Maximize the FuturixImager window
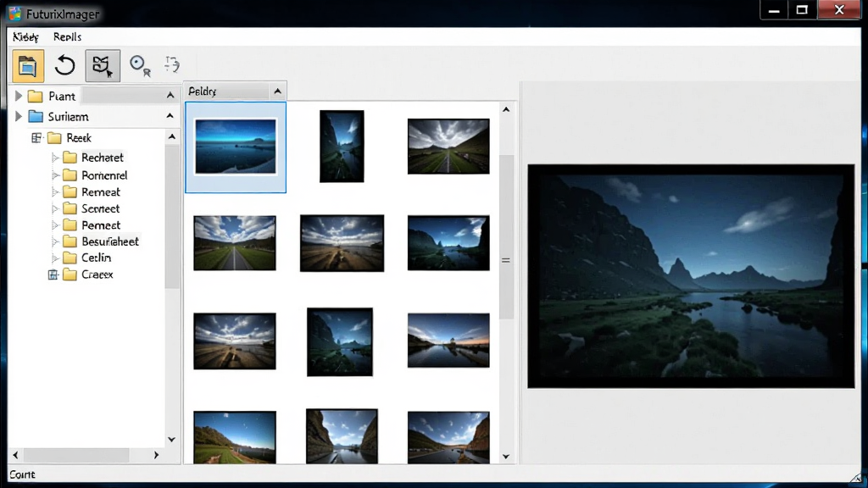 pyautogui.click(x=802, y=10)
